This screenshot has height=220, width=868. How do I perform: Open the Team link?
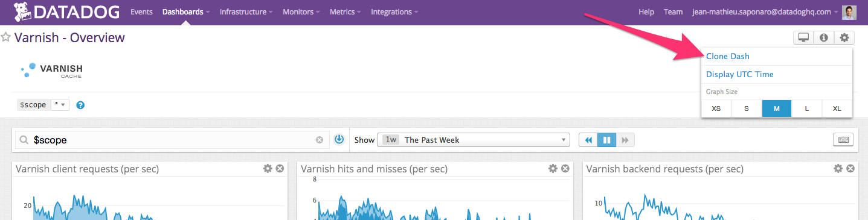pos(673,12)
